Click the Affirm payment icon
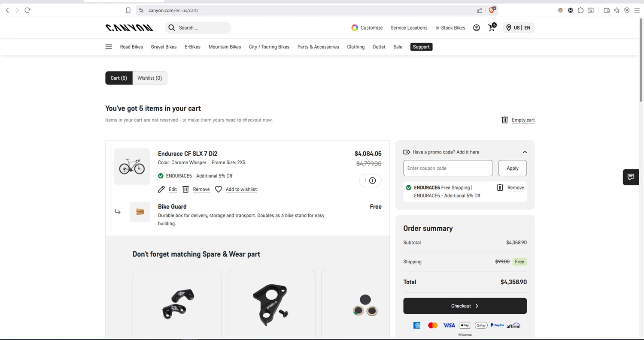Image resolution: width=644 pixels, height=340 pixels. (513, 325)
